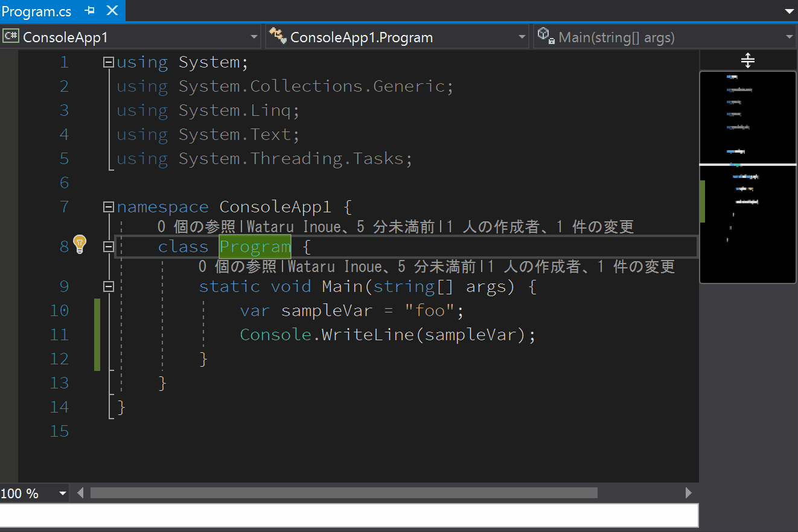Click the left arrow of the horizontal scrollbar
The width and height of the screenshot is (798, 532).
pos(80,493)
